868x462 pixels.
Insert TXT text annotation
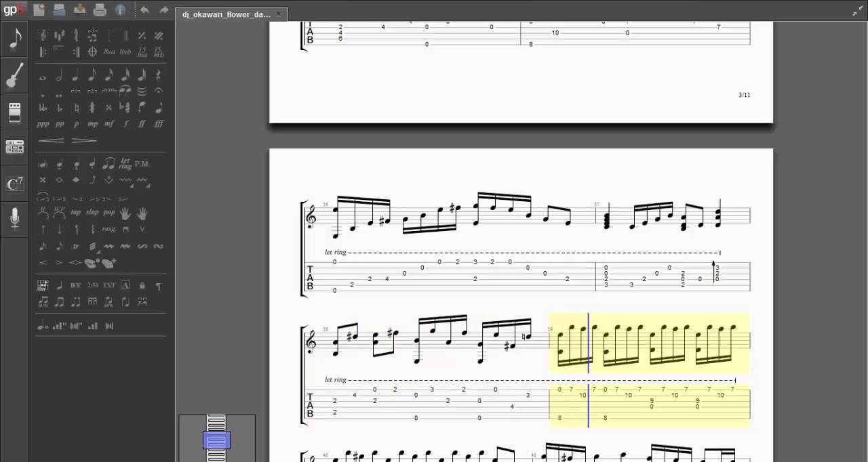[x=108, y=285]
